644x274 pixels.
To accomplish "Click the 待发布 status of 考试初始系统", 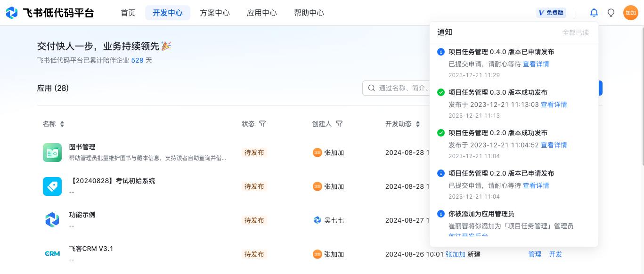I will pyautogui.click(x=254, y=186).
